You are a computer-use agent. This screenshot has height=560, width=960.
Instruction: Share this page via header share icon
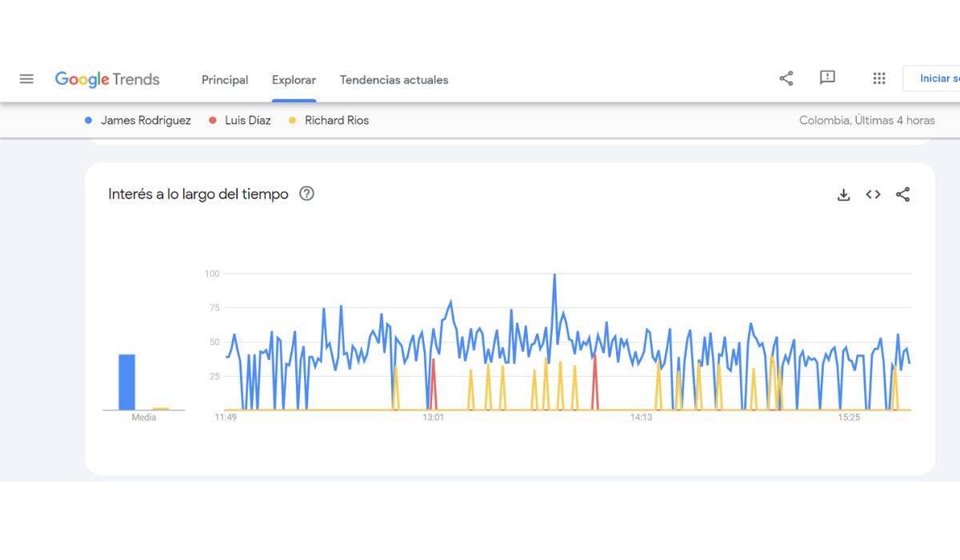click(786, 78)
